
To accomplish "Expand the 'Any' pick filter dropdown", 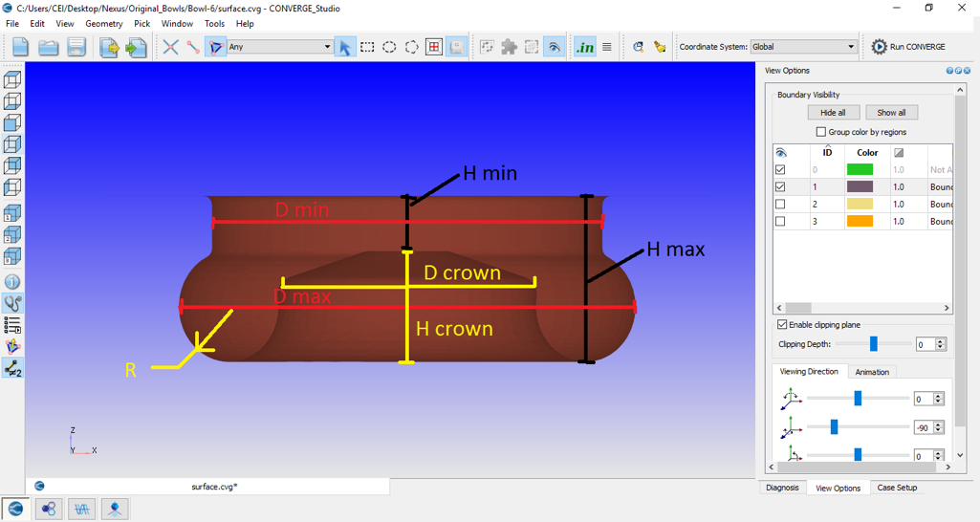I will coord(327,47).
